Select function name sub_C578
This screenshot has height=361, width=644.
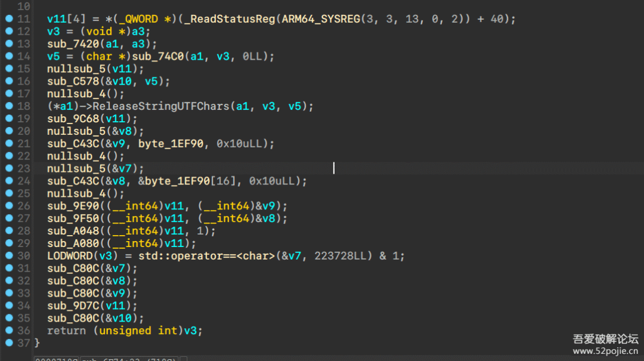73,81
